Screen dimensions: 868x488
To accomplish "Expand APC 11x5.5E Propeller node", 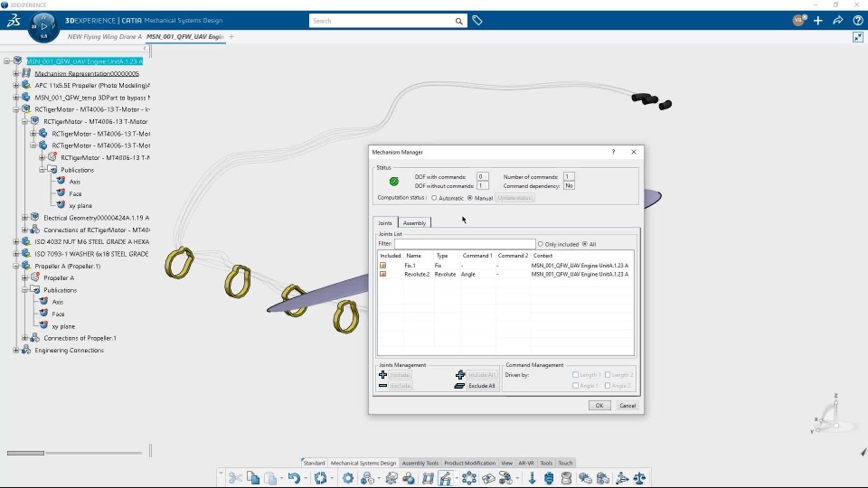I will 16,85.
